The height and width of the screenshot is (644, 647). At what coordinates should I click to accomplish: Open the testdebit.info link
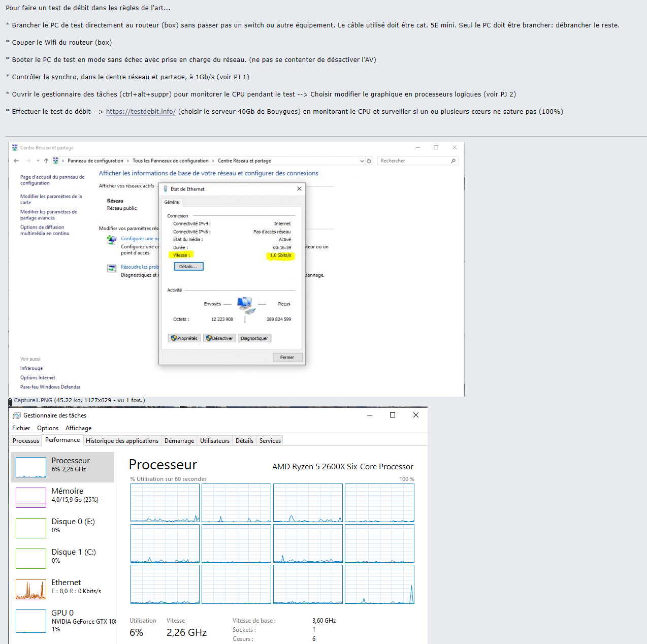[141, 112]
